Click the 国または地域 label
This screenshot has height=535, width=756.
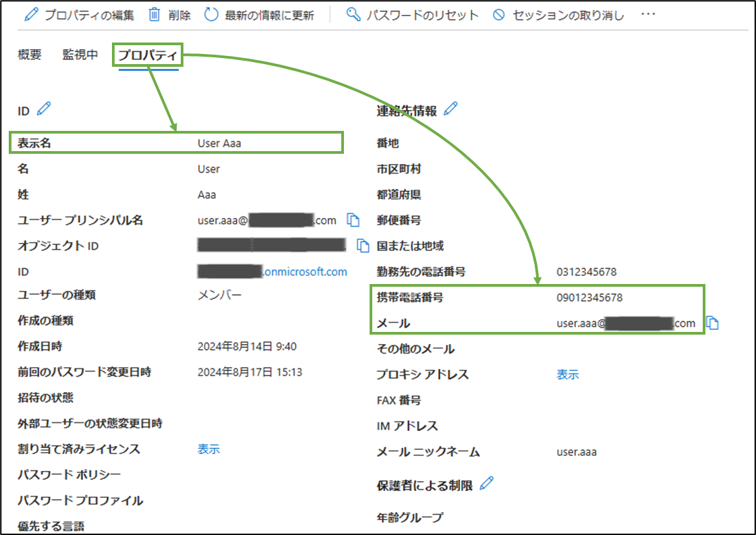(x=410, y=246)
